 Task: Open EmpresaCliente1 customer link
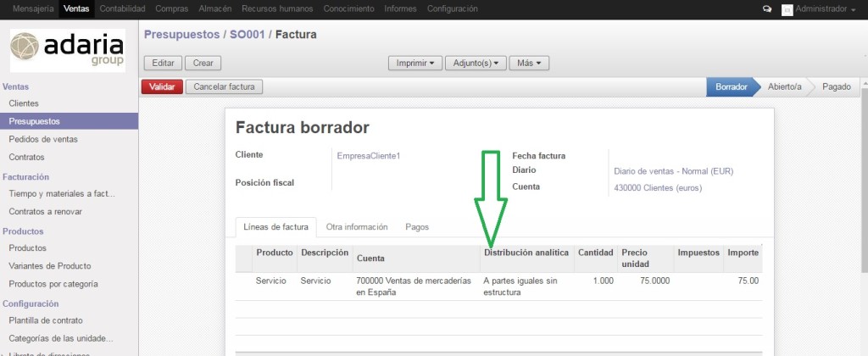(369, 156)
